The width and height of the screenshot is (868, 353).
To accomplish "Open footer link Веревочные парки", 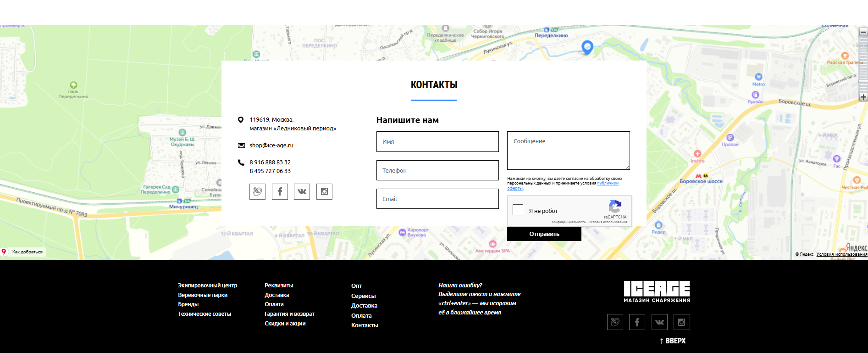I will point(203,295).
